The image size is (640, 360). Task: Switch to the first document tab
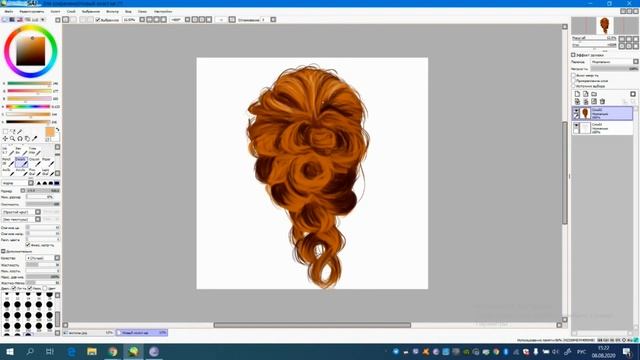[88, 333]
